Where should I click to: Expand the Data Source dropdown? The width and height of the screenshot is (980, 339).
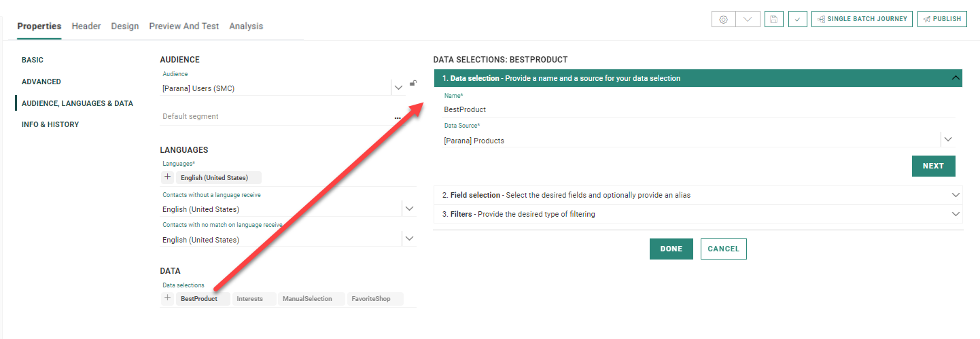coord(948,139)
